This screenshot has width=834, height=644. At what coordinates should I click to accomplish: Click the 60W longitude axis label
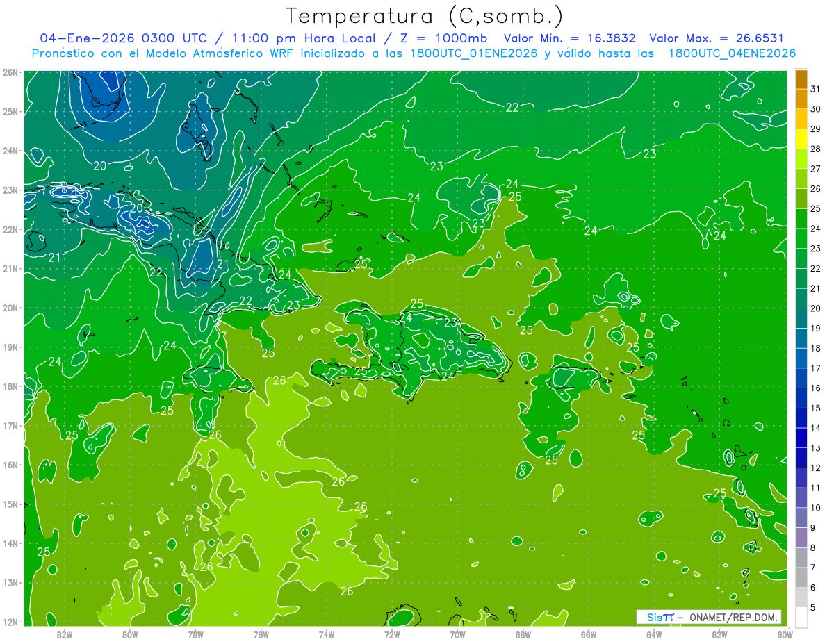pyautogui.click(x=785, y=634)
